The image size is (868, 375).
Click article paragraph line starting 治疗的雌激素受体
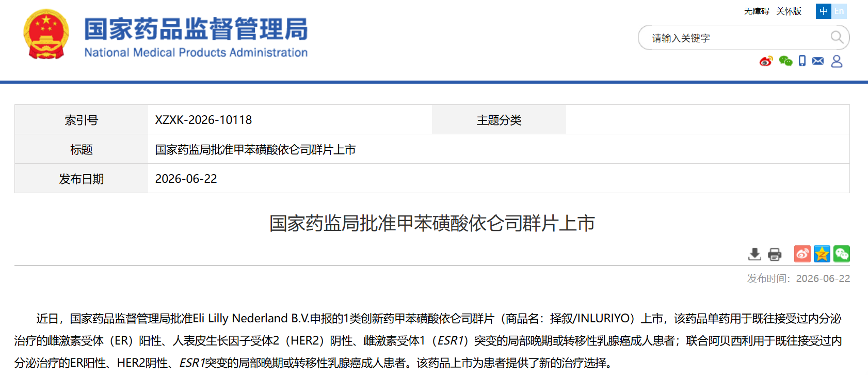pyautogui.click(x=428, y=340)
